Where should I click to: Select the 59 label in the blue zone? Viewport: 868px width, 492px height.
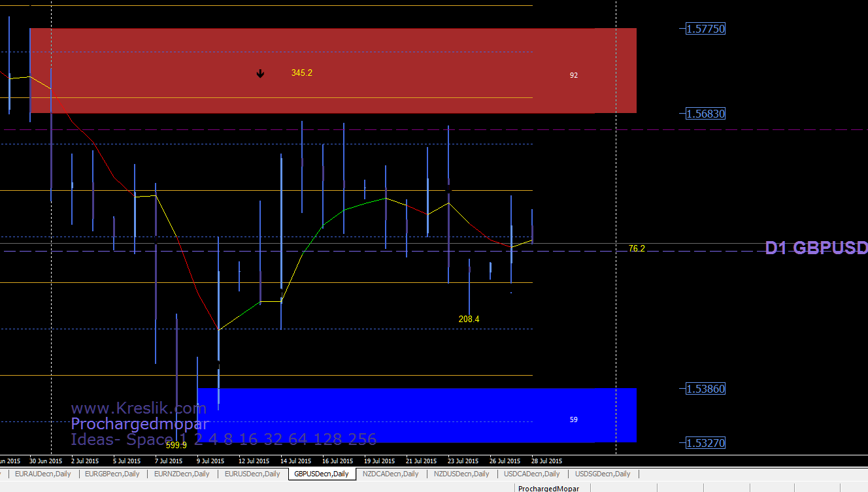(574, 419)
